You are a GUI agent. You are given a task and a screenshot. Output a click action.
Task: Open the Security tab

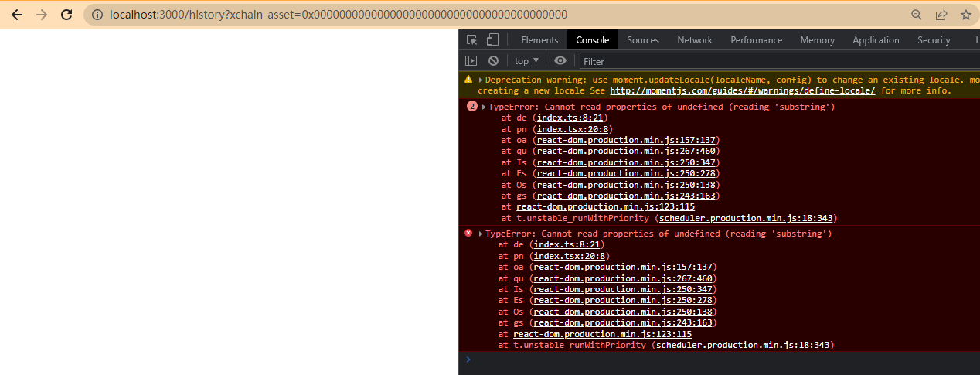(934, 40)
